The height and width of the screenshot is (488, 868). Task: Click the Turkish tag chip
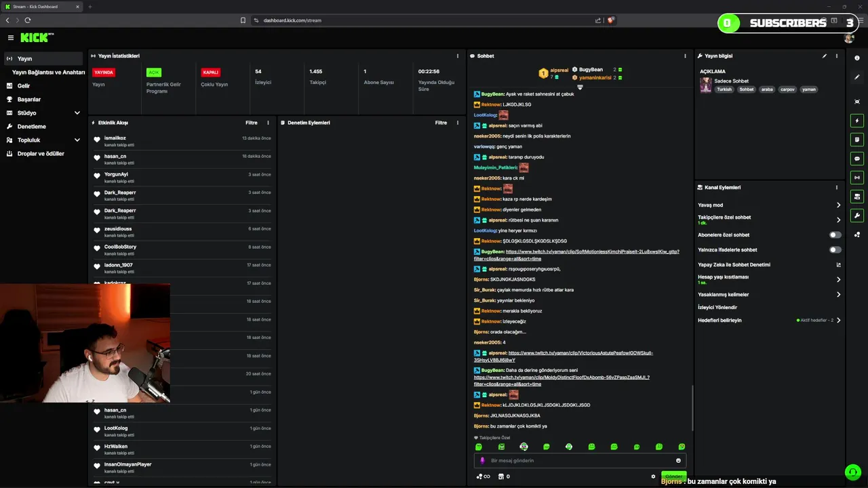[x=725, y=89]
